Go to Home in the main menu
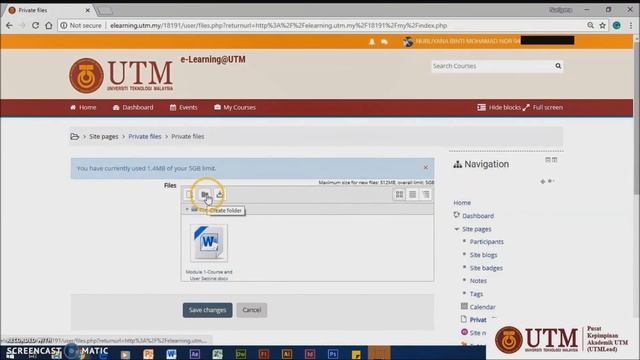 pos(83,107)
